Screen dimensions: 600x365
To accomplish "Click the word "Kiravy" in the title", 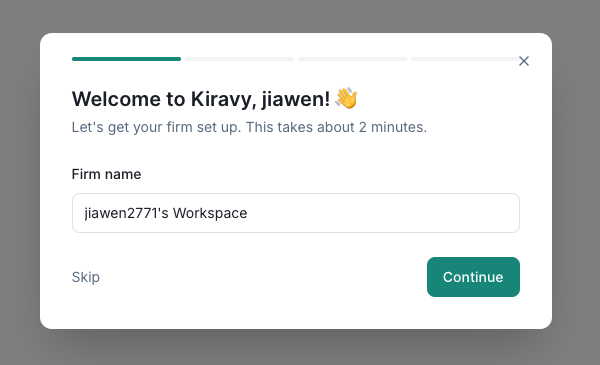I will (x=223, y=99).
